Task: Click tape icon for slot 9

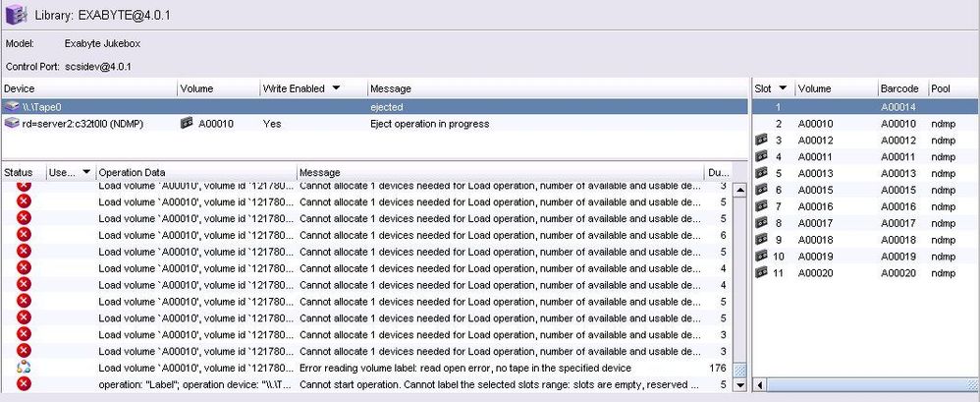Action: tap(761, 239)
